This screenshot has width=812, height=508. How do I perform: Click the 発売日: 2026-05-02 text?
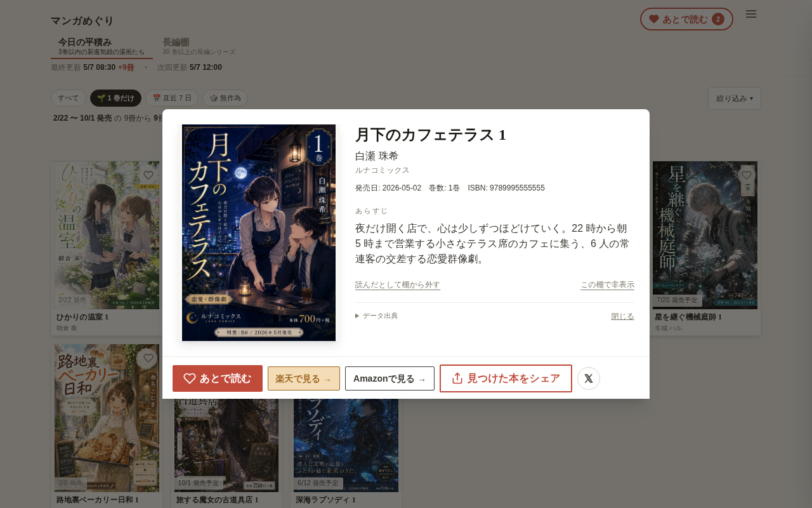(389, 188)
